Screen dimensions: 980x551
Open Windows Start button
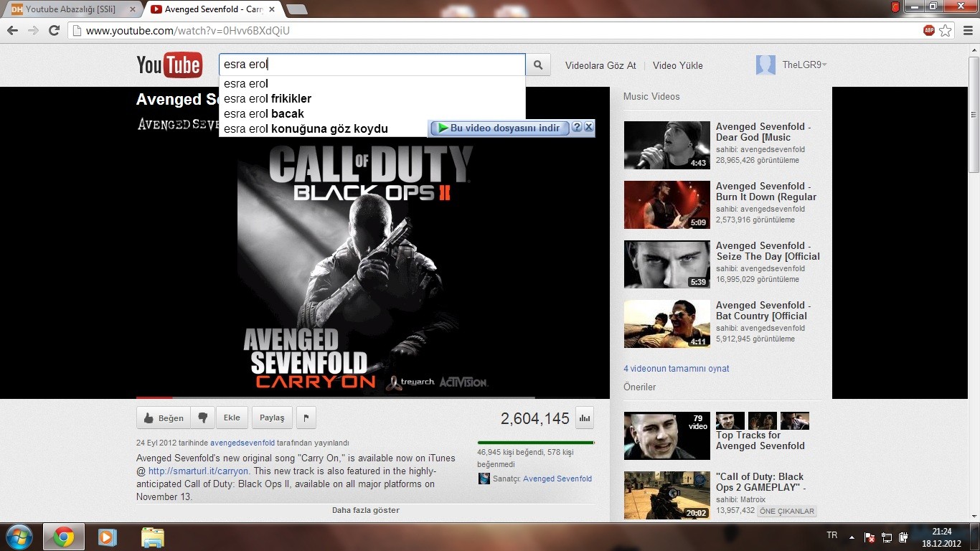(x=19, y=537)
